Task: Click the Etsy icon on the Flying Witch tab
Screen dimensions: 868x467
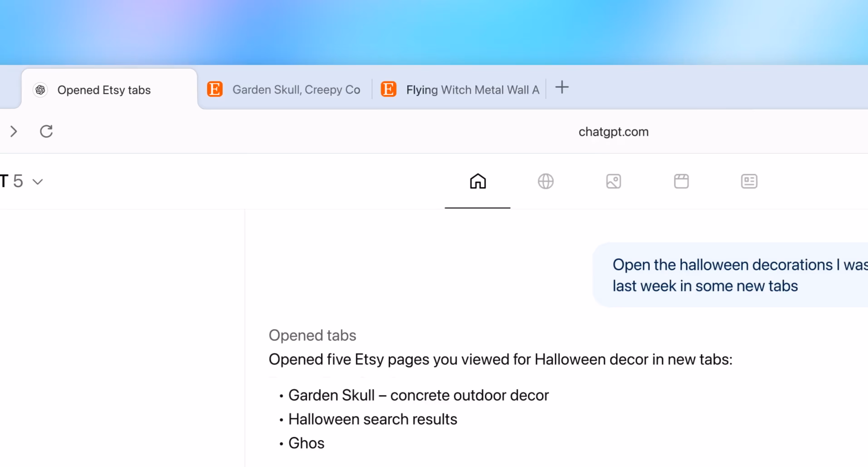Action: pos(389,89)
